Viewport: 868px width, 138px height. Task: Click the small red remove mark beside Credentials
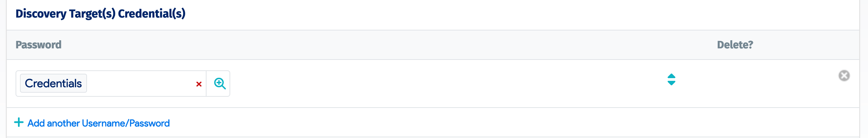point(199,84)
